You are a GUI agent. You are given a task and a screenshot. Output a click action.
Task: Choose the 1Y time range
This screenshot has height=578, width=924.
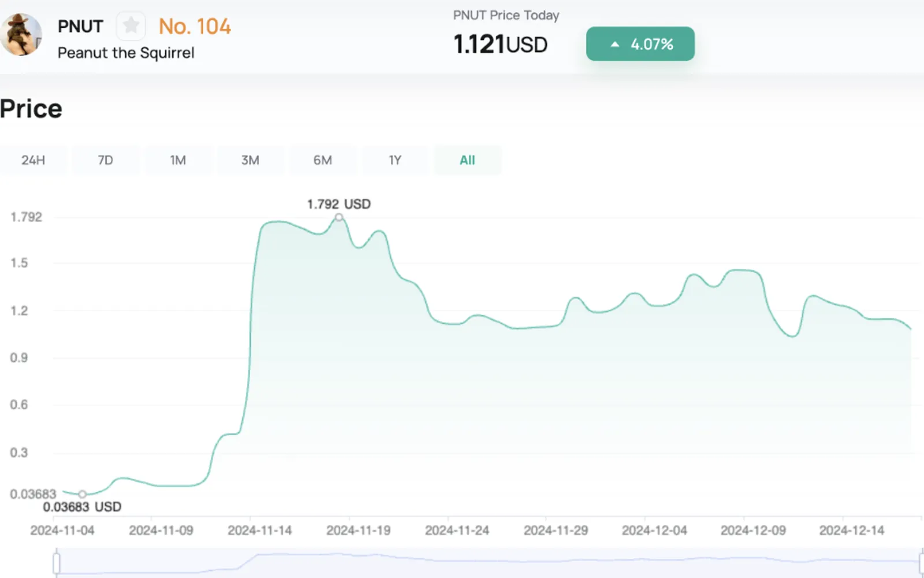(395, 160)
